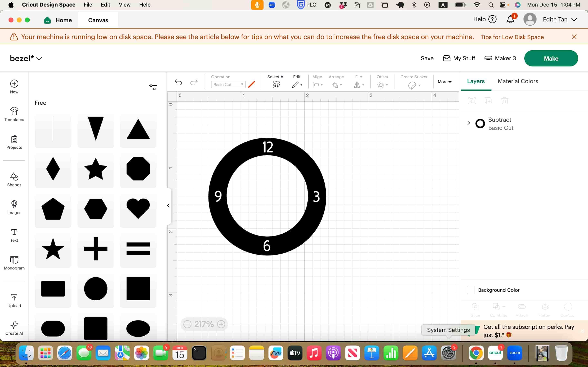The height and width of the screenshot is (367, 588).
Task: Open the More toolbar dropdown
Action: click(444, 82)
